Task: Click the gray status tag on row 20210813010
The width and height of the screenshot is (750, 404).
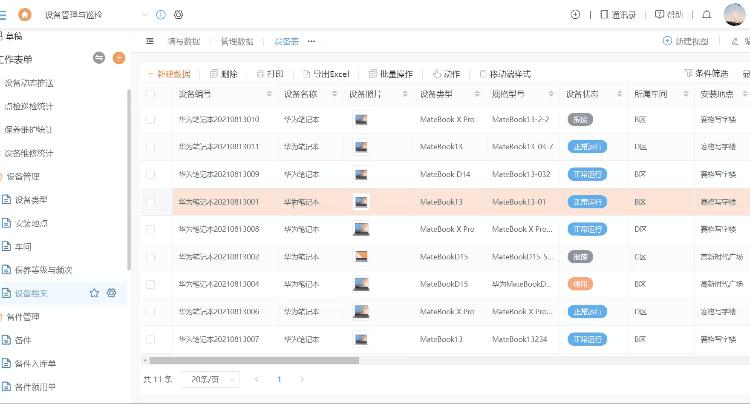Action: coord(580,120)
